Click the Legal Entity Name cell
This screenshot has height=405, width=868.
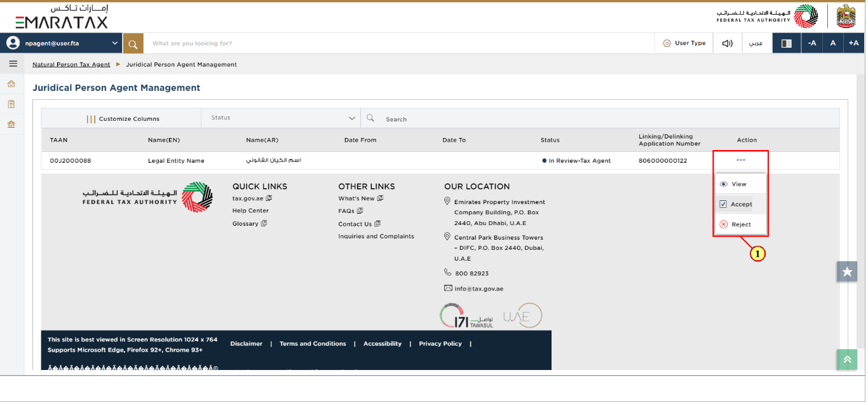(176, 161)
